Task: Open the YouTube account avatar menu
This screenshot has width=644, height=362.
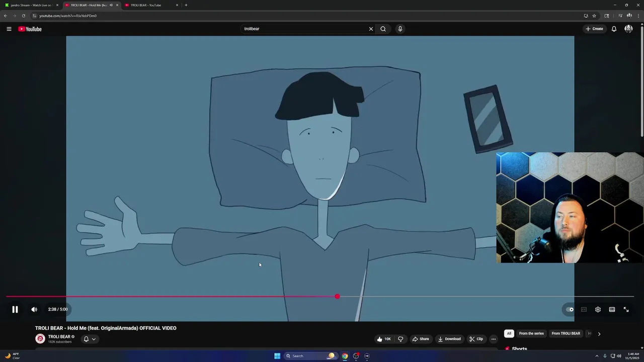Action: coord(628,29)
